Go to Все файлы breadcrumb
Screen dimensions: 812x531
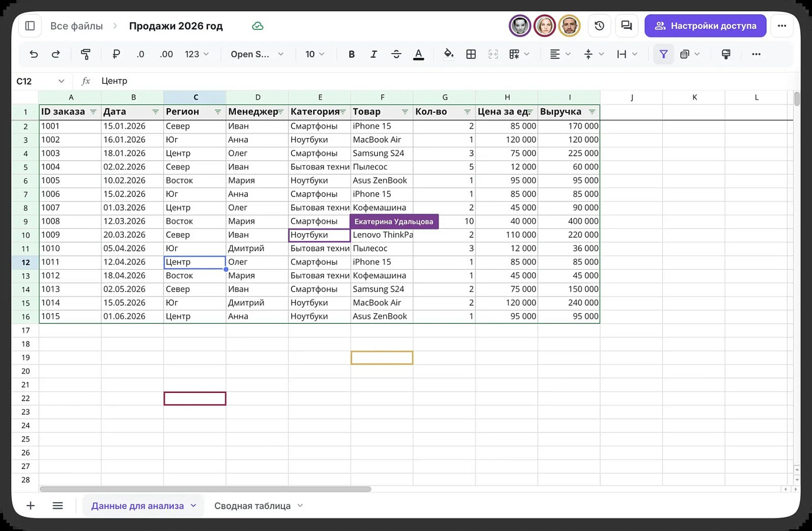[x=77, y=26]
